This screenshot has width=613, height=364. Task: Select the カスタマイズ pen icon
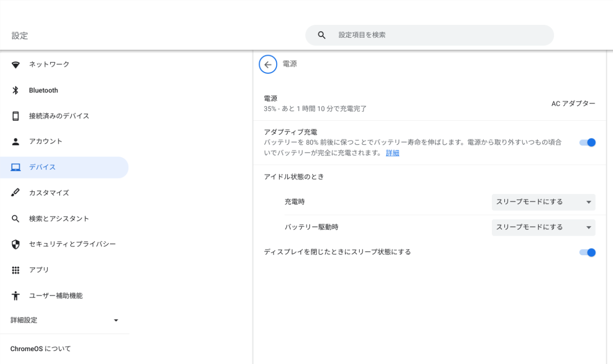(x=15, y=193)
